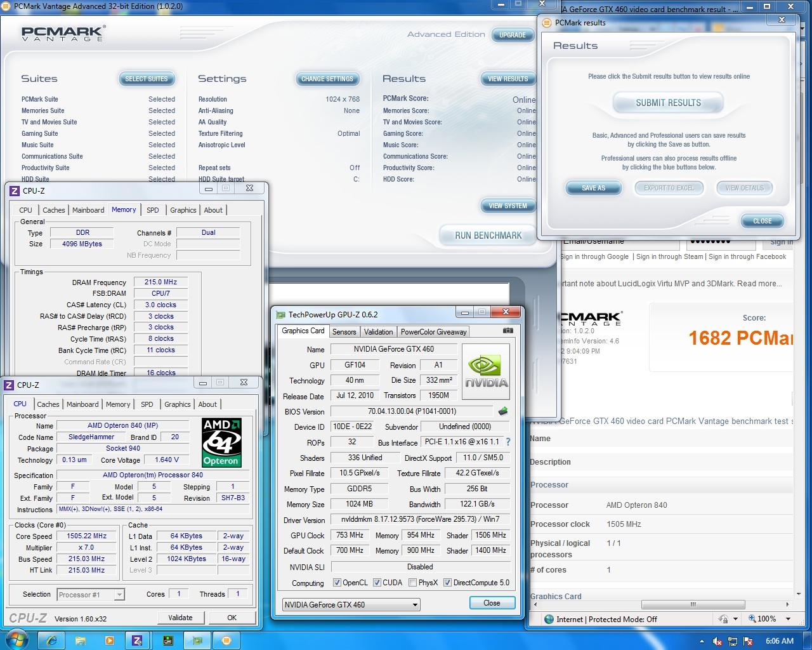Open the PowerColor Giveaway tab
812x650 pixels.
(433, 331)
